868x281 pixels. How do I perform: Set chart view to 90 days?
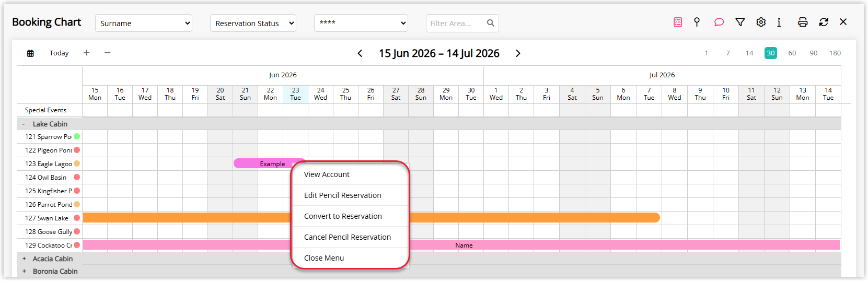click(x=814, y=53)
